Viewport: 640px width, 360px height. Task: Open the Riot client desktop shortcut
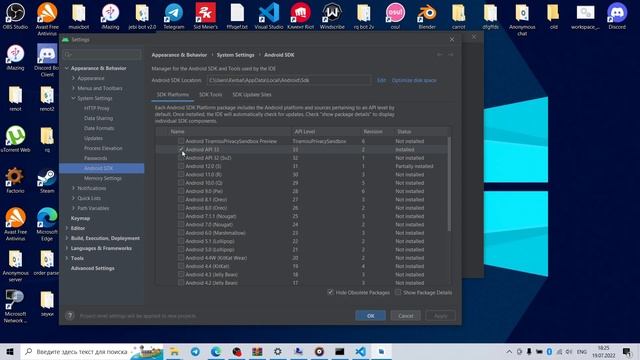click(x=300, y=16)
